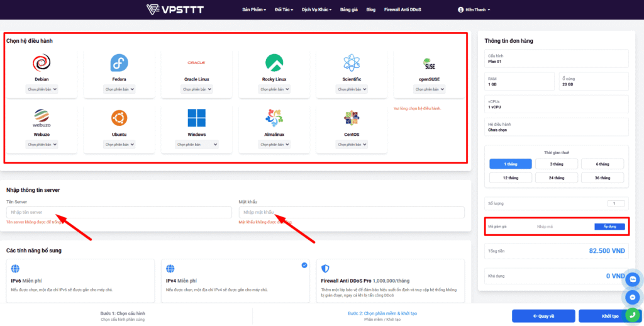The height and width of the screenshot is (326, 644).
Task: Open the floating chat bubble icon
Action: (x=633, y=279)
